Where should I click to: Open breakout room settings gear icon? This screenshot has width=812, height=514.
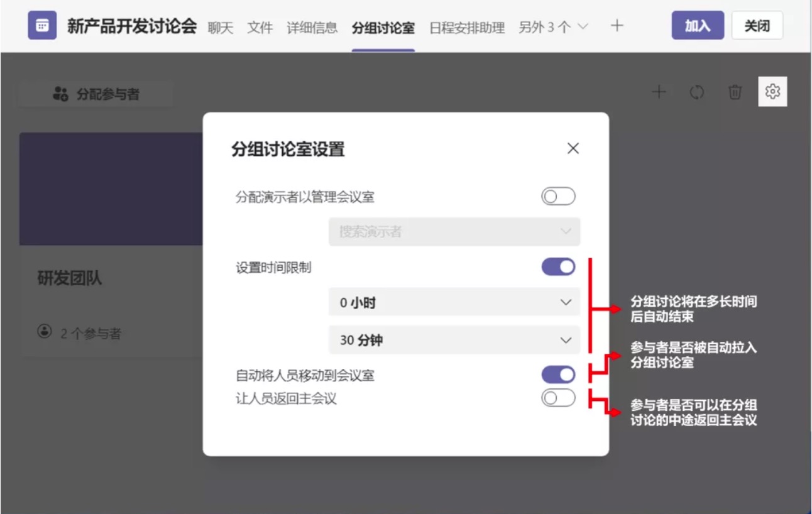click(x=772, y=92)
